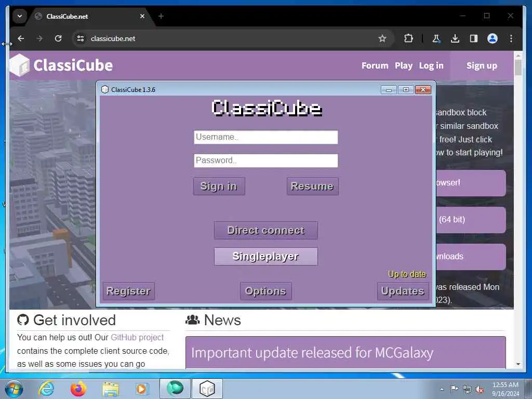Open the Windows Start orb
Viewport: 532px width, 399px height.
14,389
